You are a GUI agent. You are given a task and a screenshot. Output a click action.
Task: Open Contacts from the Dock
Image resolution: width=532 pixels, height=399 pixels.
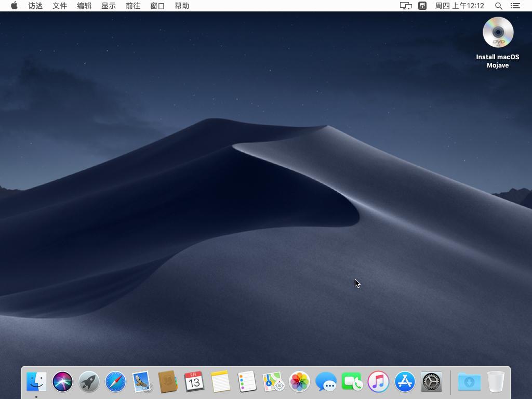click(x=168, y=381)
